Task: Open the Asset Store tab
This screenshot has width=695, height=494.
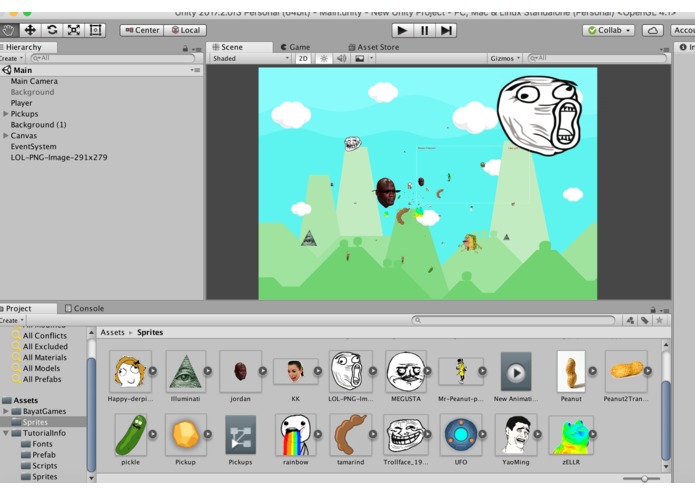Action: click(x=374, y=47)
